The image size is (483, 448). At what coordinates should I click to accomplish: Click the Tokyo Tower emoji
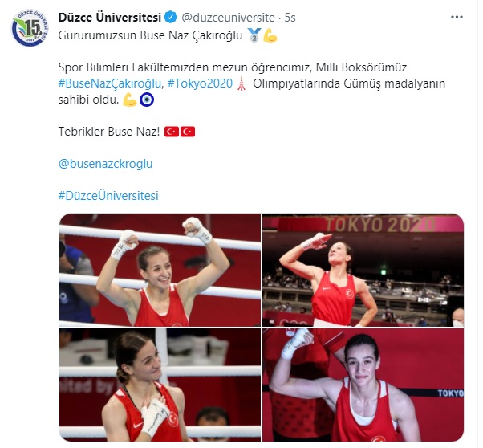(241, 83)
